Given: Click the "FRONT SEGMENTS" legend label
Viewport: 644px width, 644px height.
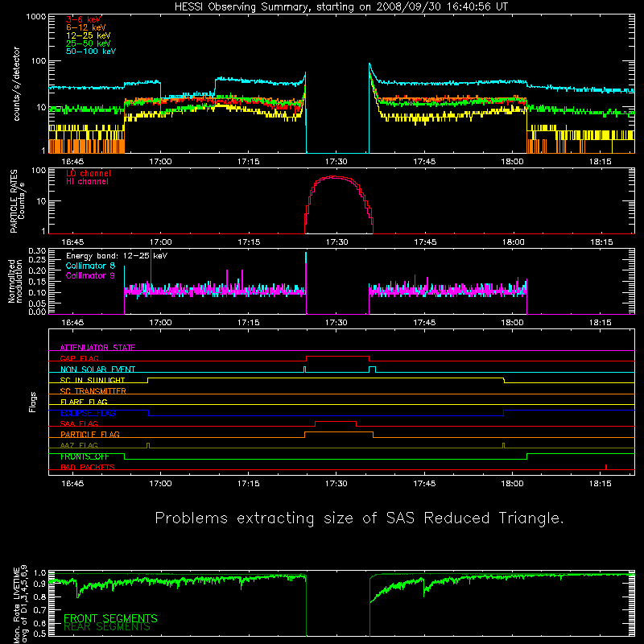Looking at the screenshot, I should 110,618.
